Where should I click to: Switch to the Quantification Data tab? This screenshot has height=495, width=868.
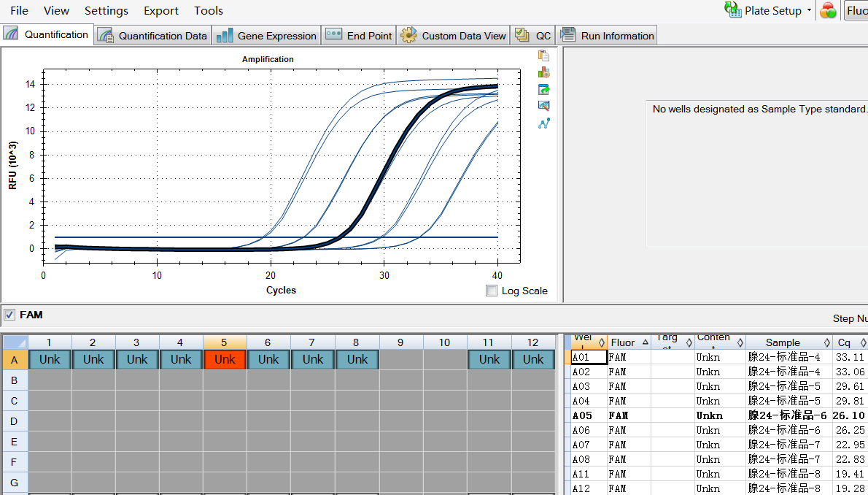point(152,36)
